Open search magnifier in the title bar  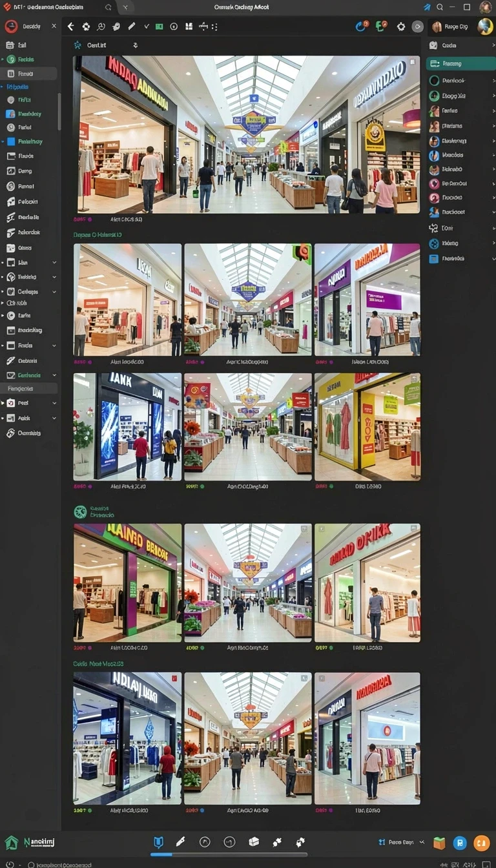click(x=440, y=7)
